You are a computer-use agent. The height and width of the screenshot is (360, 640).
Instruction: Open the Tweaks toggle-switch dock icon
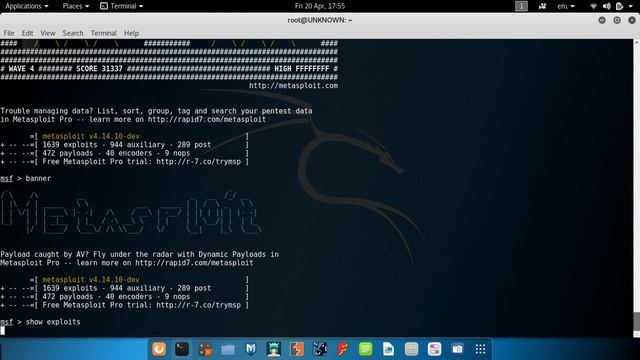(434, 349)
